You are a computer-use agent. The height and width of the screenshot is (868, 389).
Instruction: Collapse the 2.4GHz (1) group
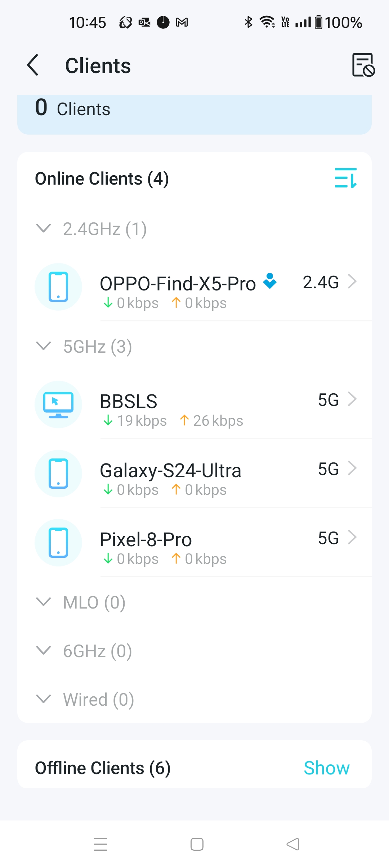(x=44, y=229)
